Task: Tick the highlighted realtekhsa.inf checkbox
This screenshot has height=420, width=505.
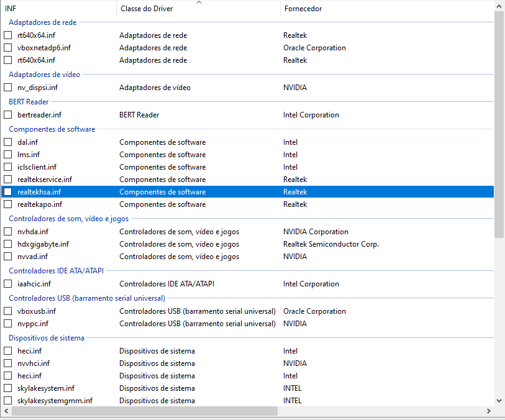Action: pyautogui.click(x=7, y=191)
